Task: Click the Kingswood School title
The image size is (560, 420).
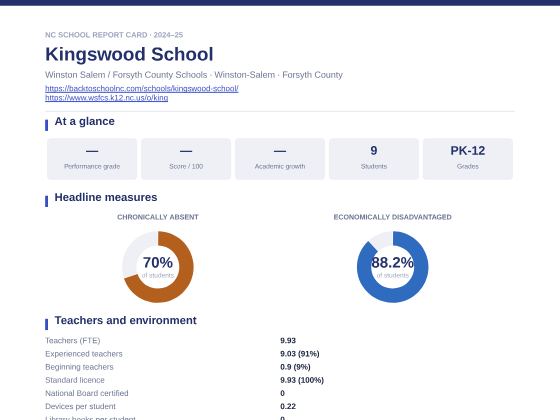Action: [x=129, y=54]
